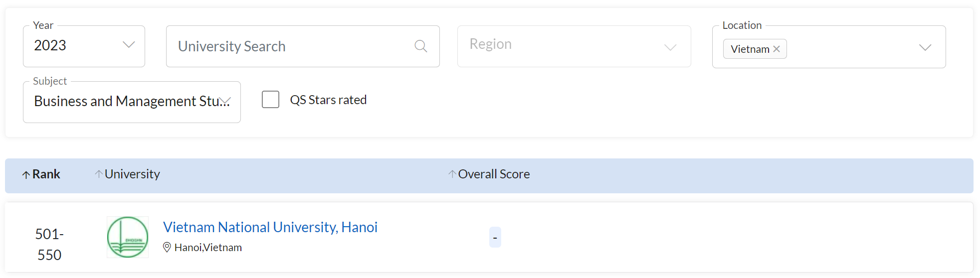The width and height of the screenshot is (980, 278).
Task: Click the Rank sort arrow icon
Action: pyautogui.click(x=26, y=175)
